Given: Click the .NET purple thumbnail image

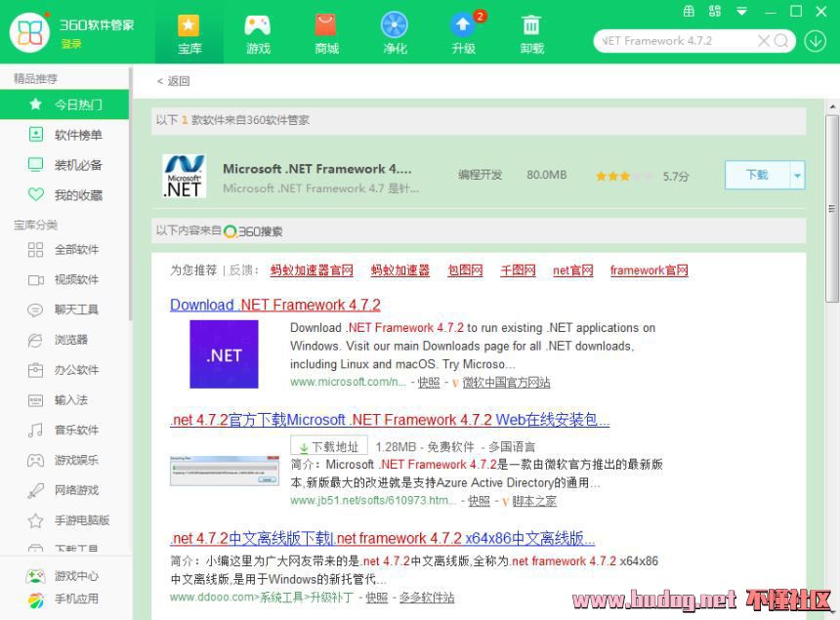Looking at the screenshot, I should click(x=224, y=354).
